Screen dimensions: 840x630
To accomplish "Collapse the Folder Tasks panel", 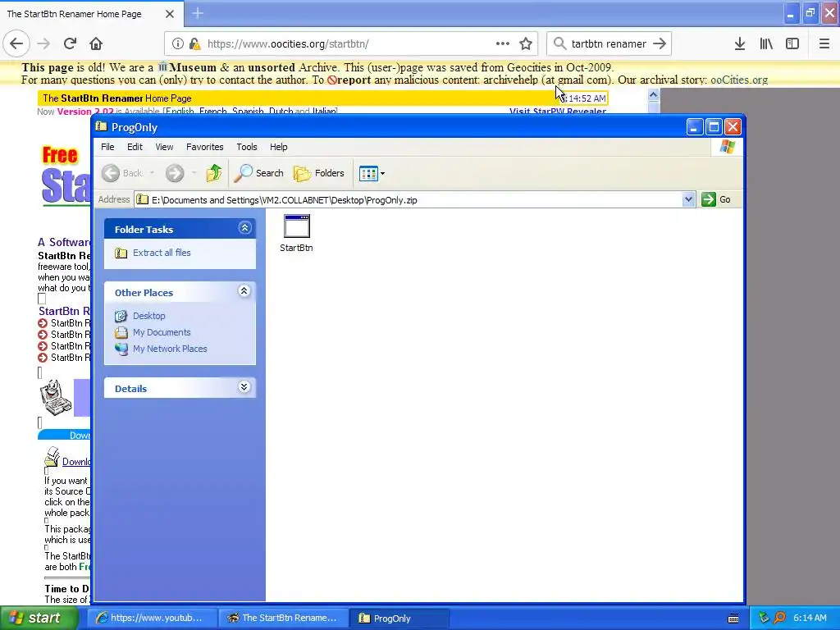I will [x=244, y=228].
